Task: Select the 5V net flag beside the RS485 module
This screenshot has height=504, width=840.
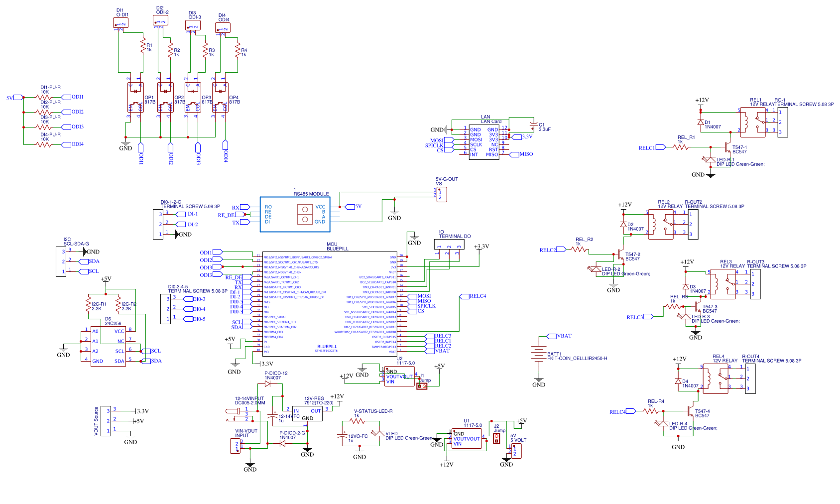Action: 354,206
